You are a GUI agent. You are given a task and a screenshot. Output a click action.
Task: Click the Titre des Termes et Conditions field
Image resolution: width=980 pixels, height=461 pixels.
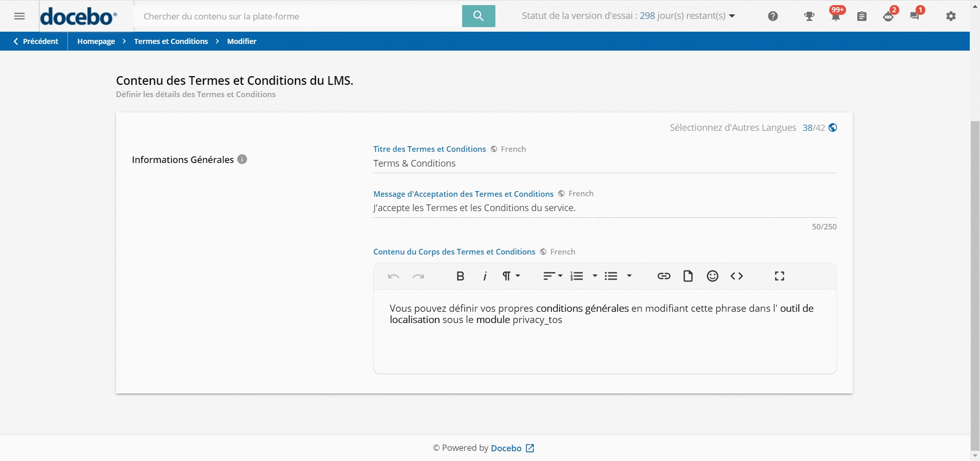point(604,164)
